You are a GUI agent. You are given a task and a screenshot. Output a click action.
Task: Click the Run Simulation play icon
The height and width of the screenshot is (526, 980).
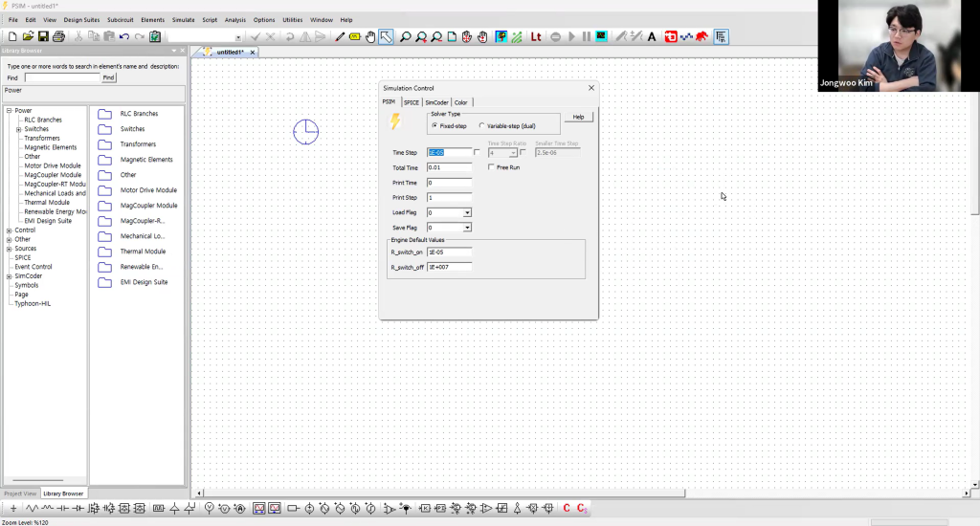(x=571, y=37)
